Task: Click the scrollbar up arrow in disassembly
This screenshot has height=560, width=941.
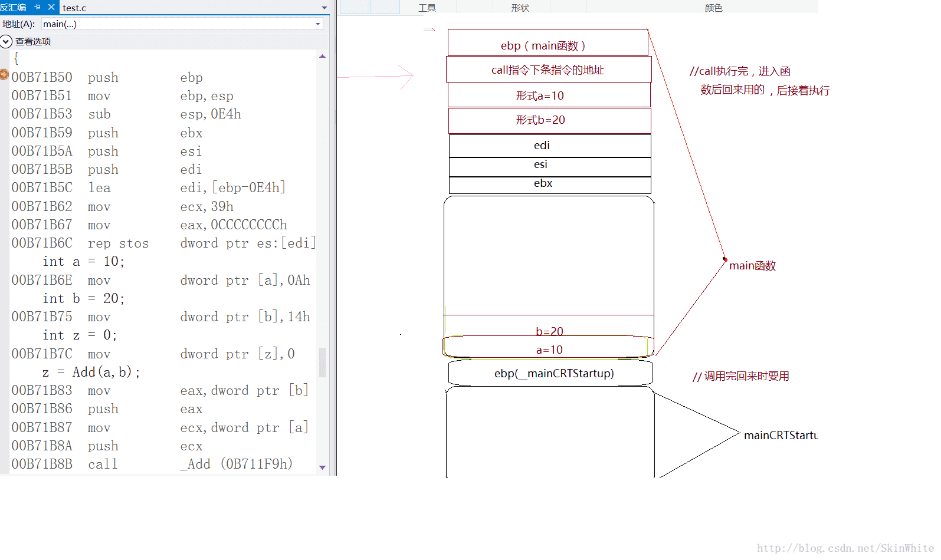Action: point(322,56)
